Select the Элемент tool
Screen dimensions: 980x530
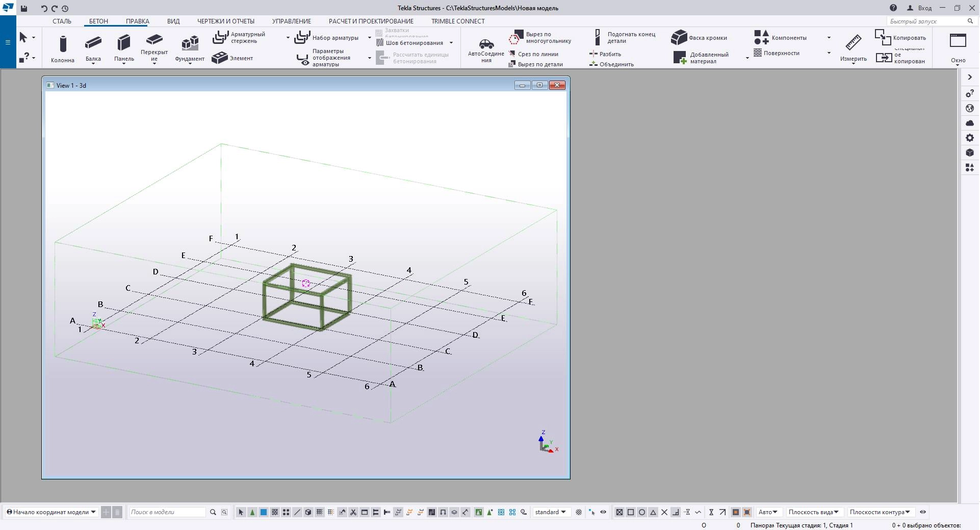[x=233, y=58]
